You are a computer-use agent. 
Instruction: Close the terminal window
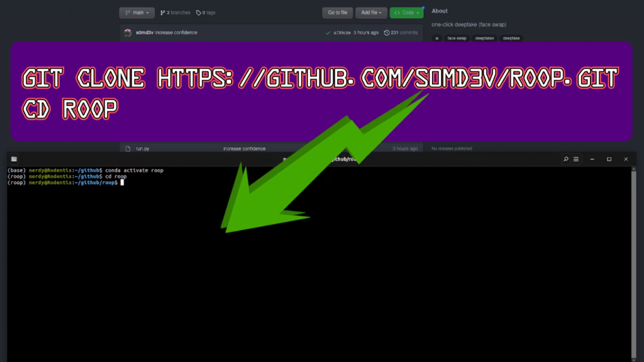pos(626,159)
